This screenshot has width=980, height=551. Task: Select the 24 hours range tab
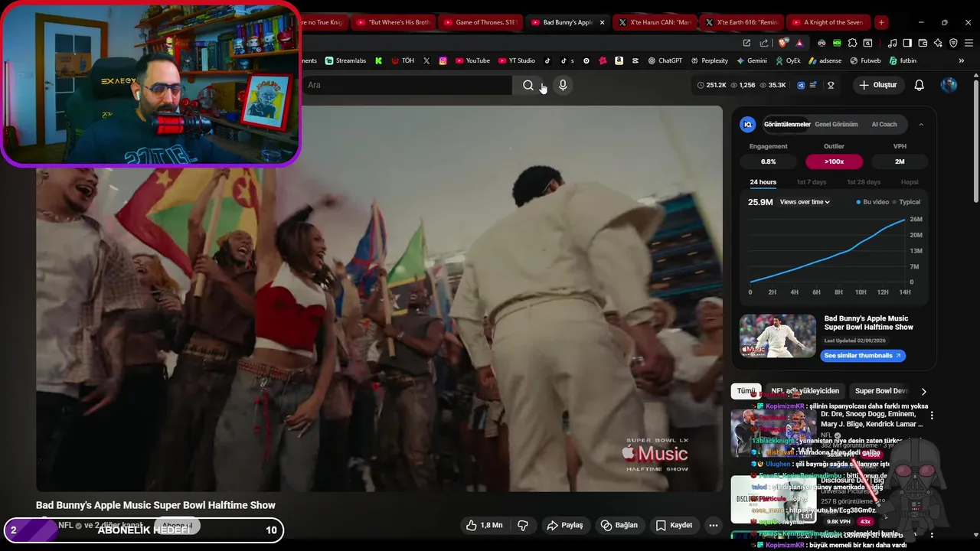(x=763, y=182)
